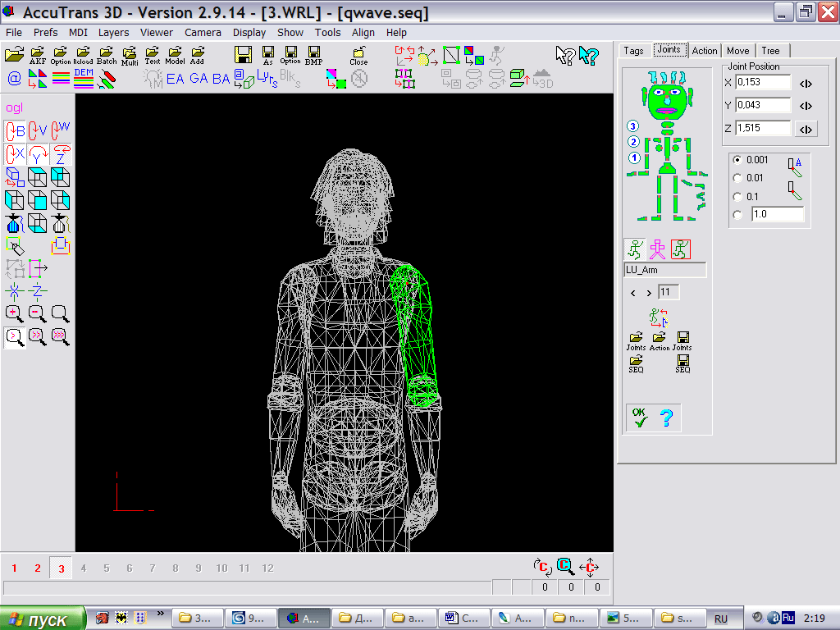Toggle the rotate about X button
The width and height of the screenshot is (840, 630).
click(15, 154)
